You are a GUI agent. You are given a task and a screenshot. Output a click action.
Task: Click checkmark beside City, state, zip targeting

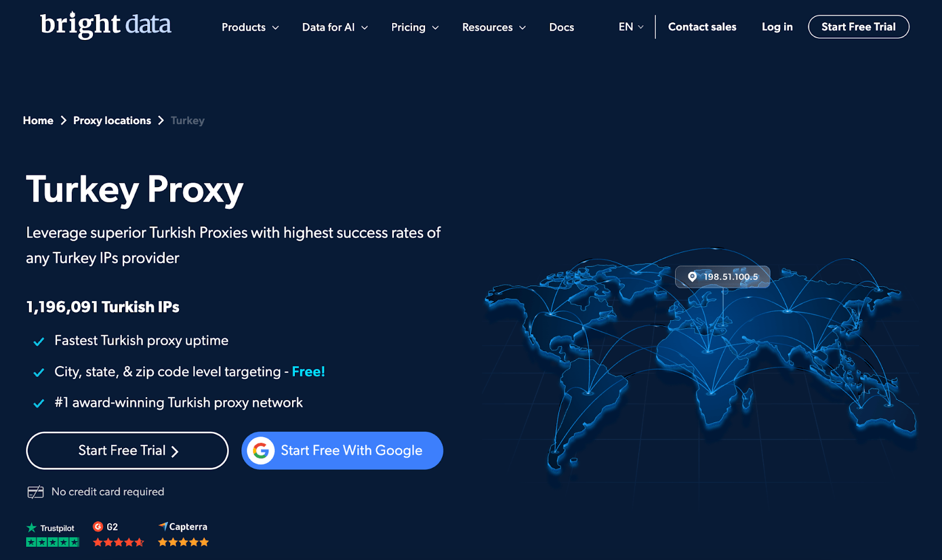click(39, 372)
